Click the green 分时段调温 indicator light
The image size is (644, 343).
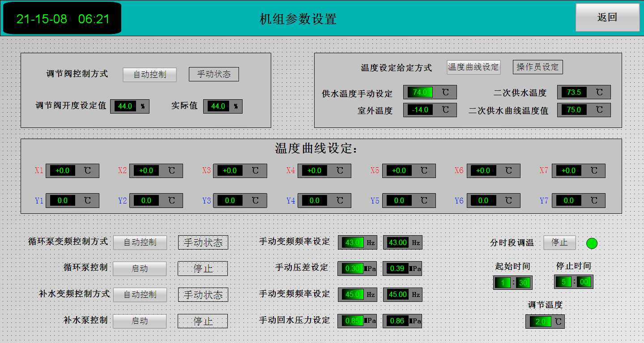592,243
